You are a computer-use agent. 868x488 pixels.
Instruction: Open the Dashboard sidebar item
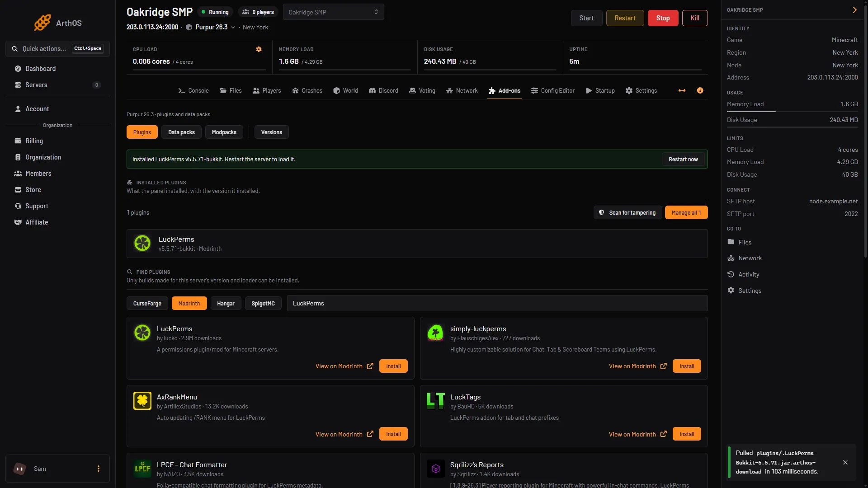tap(57, 69)
